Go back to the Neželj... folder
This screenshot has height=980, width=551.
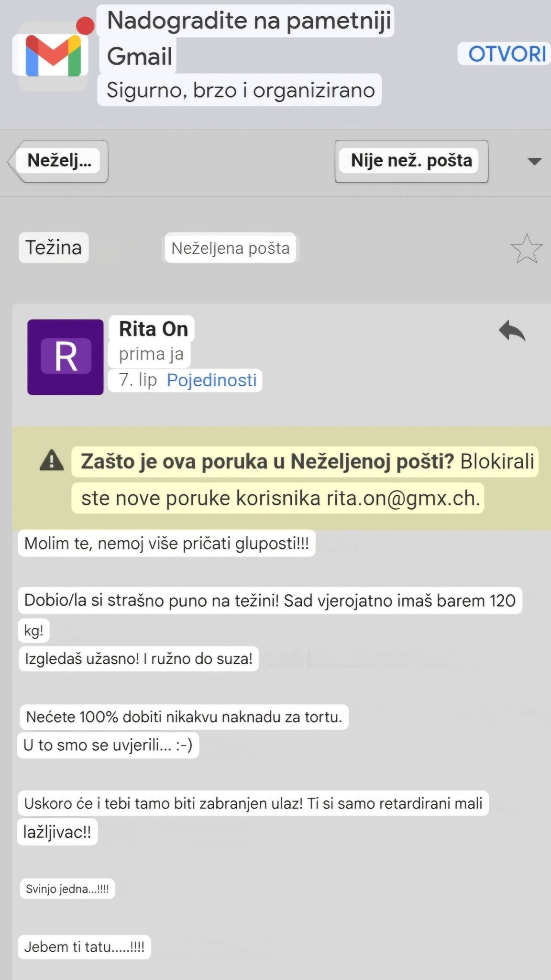[x=58, y=161]
